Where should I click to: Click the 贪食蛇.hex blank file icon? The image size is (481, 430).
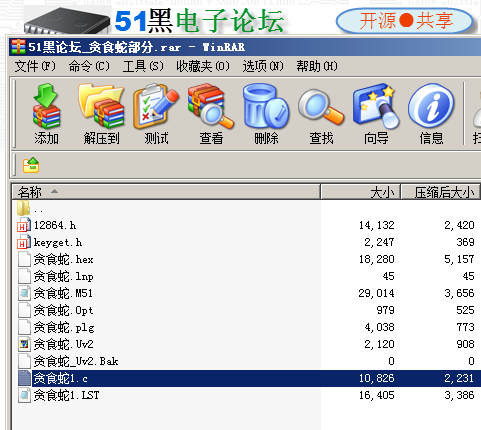[x=24, y=259]
